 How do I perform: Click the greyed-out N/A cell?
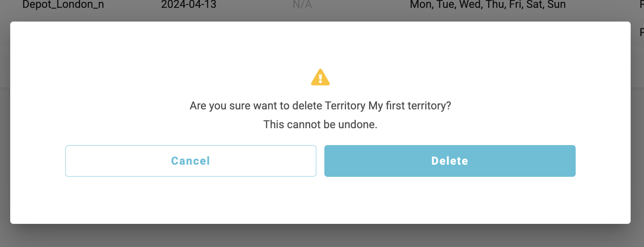point(302,5)
